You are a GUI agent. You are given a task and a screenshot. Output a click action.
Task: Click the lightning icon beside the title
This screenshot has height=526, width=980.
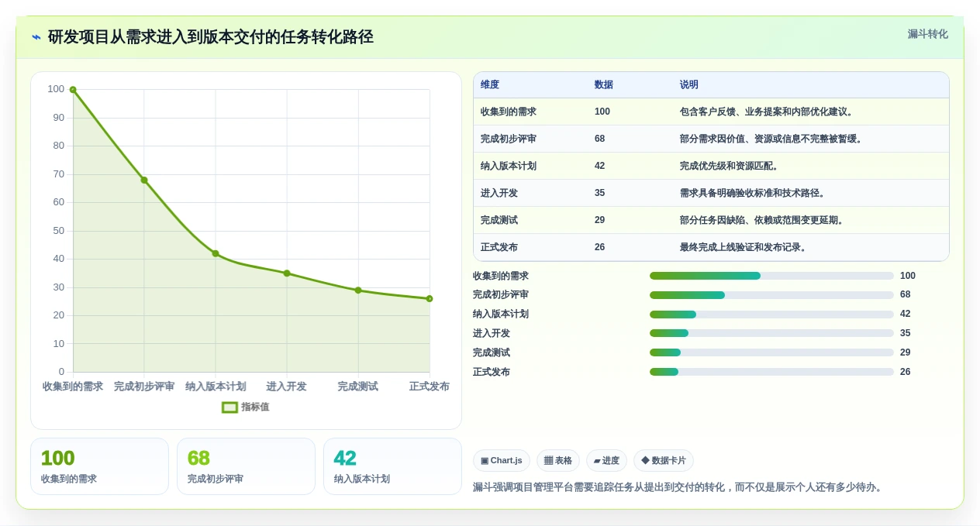[x=36, y=37]
